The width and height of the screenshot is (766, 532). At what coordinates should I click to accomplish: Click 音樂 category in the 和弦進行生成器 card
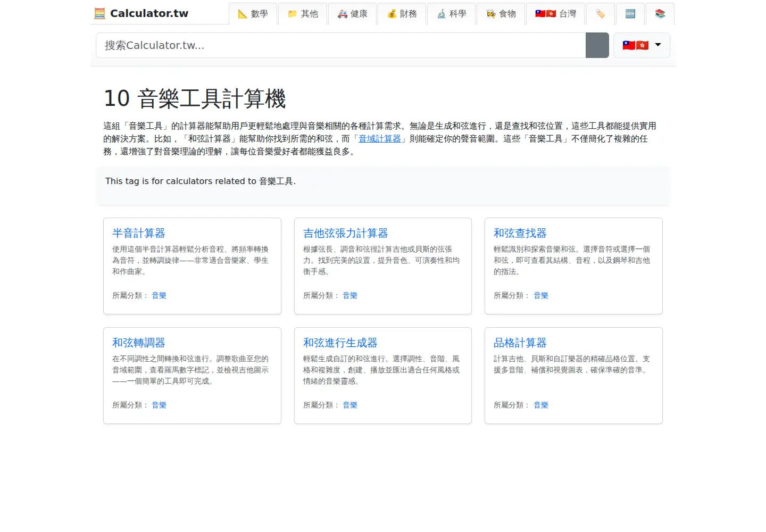(350, 405)
